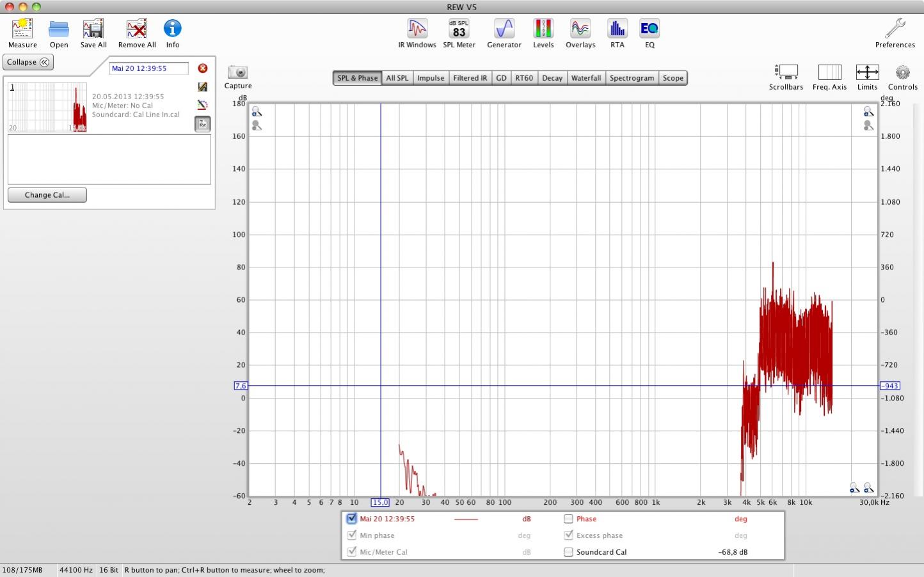This screenshot has height=577, width=924.
Task: Collapse the measurements side panel
Action: click(x=28, y=62)
